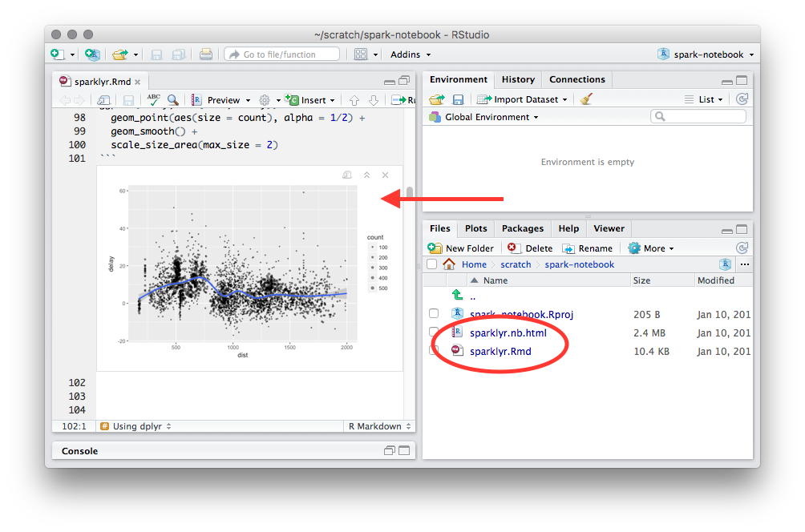Image resolution: width=805 pixels, height=532 pixels.
Task: Click the print document icon
Action: 206,54
